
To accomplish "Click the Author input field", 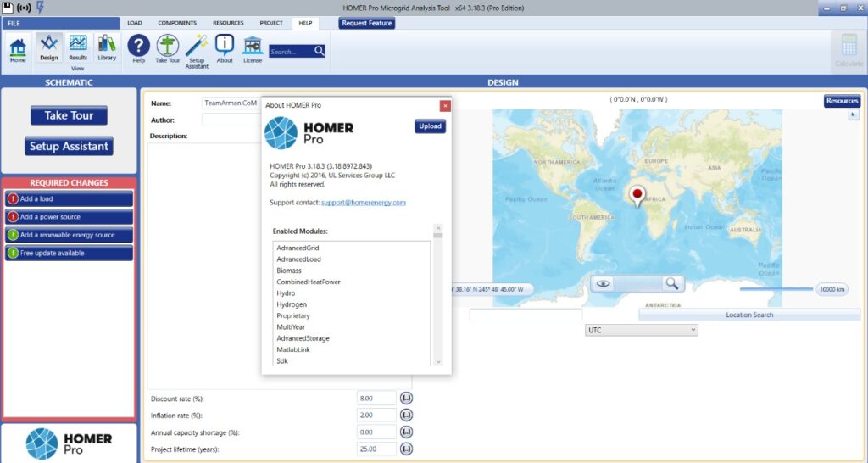I will [231, 120].
